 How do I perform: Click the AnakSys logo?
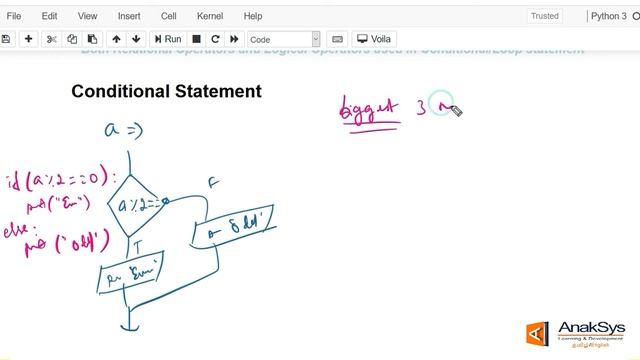pos(576,333)
